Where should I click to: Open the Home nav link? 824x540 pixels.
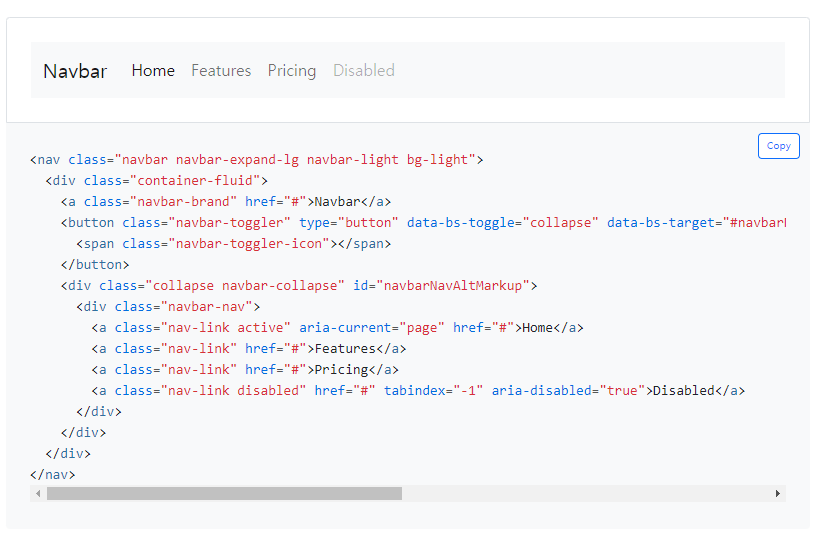tap(153, 70)
